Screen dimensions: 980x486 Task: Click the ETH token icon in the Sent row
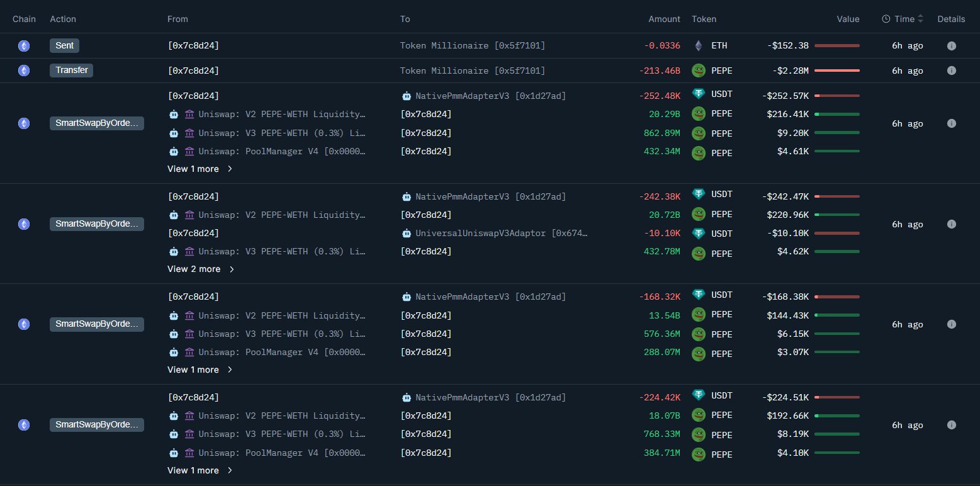(699, 46)
